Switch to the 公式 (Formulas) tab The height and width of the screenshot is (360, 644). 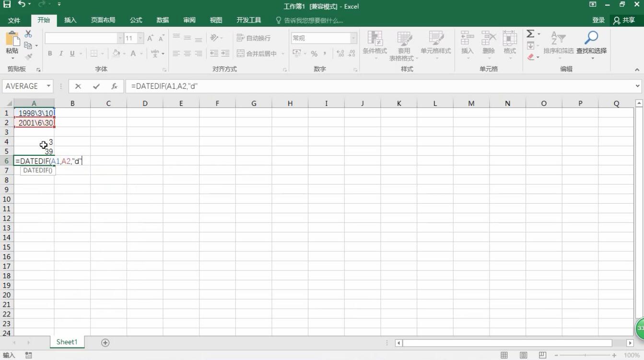[136, 20]
